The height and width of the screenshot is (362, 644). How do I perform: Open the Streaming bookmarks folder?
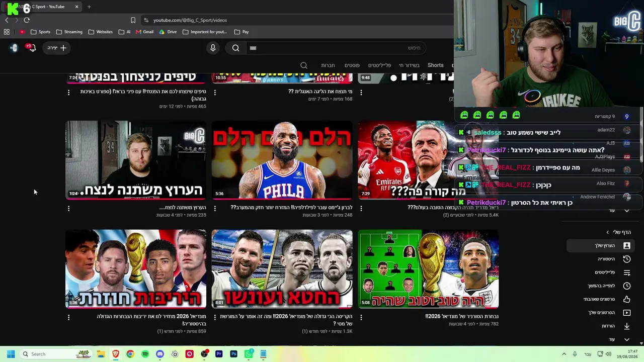point(69,32)
